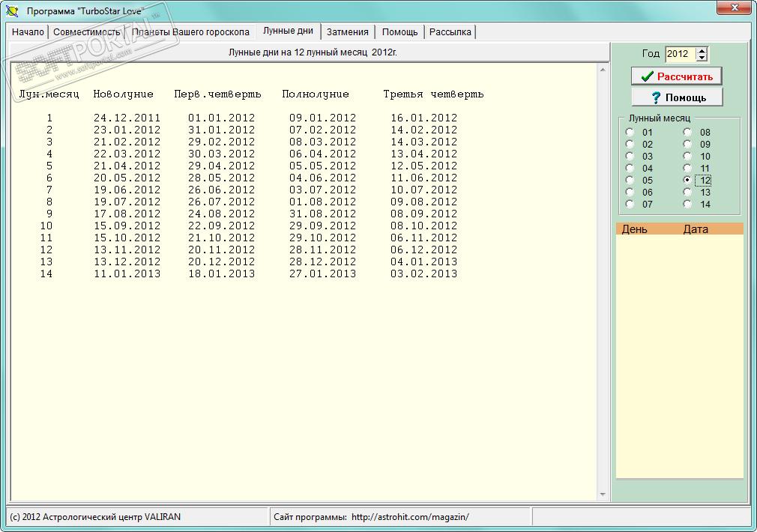Click the Полнолуние column heading
Viewport: 757px width, 532px height.
316,94
